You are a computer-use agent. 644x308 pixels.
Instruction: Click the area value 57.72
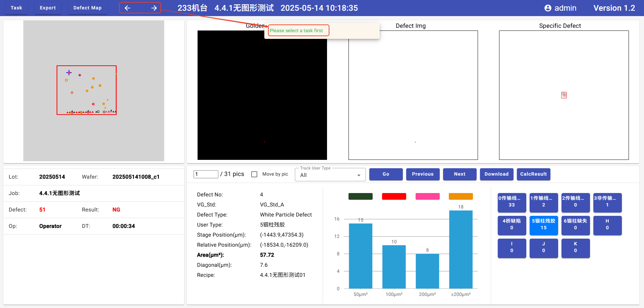click(267, 255)
